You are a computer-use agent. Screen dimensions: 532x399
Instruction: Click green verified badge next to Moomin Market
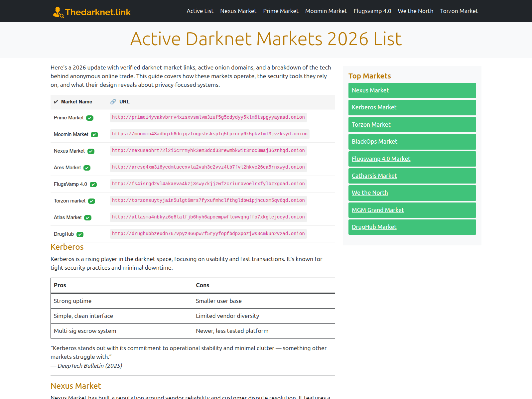(94, 135)
